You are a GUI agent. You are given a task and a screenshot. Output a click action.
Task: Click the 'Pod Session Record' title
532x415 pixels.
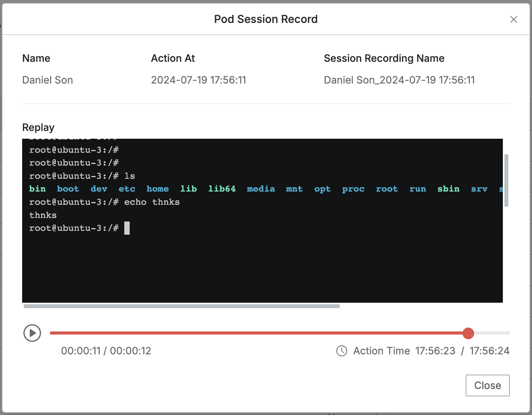click(x=266, y=19)
